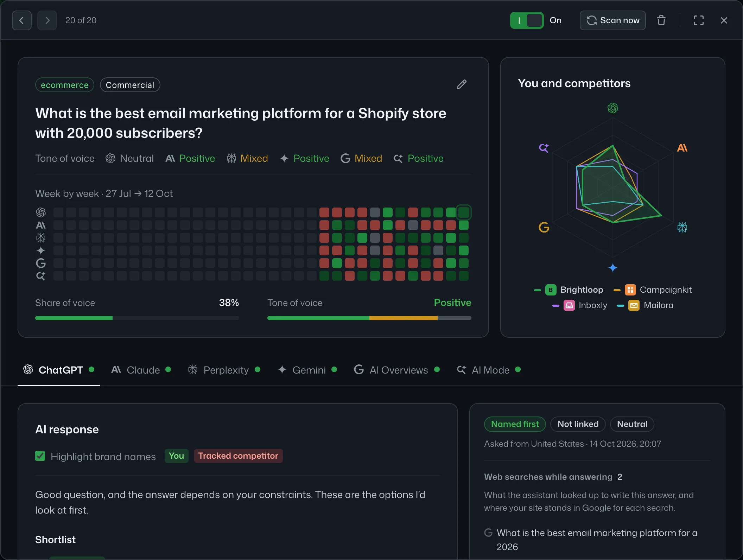
Task: Click the Tracked competitor highlight label
Action: click(238, 456)
